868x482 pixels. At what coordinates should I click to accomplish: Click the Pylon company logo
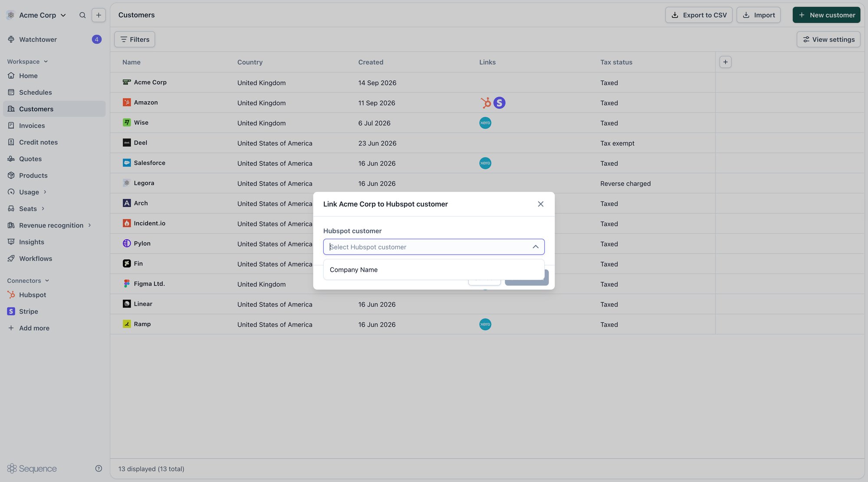tap(127, 244)
